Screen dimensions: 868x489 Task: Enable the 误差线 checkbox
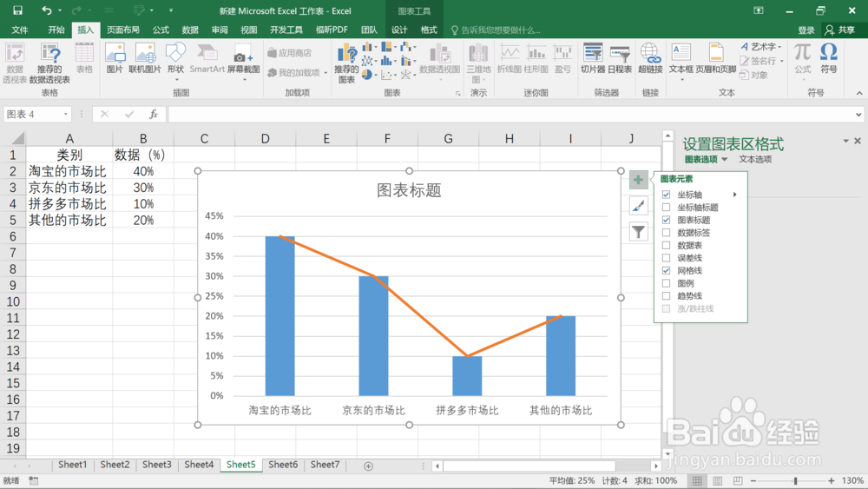coord(666,258)
